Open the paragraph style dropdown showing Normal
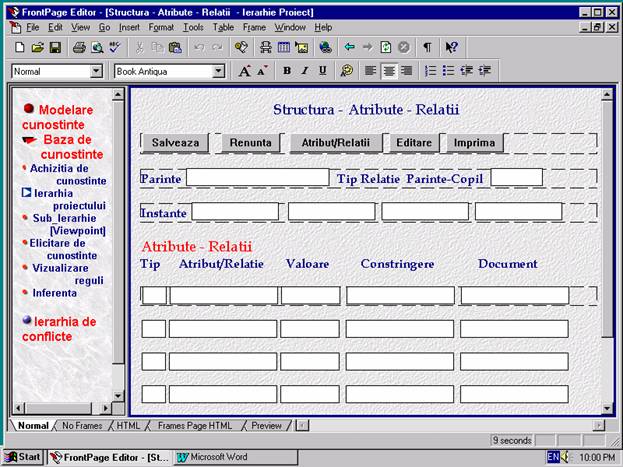 coord(97,71)
